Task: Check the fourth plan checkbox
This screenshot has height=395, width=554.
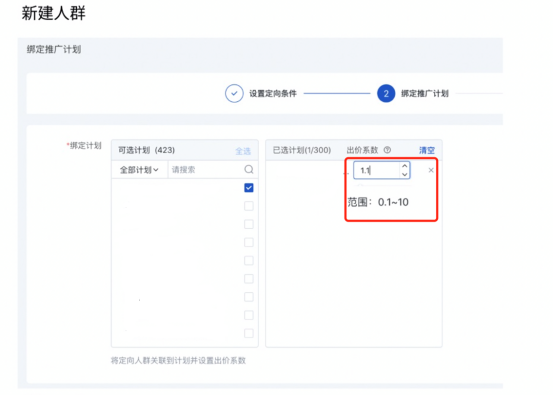Action: coord(249,242)
